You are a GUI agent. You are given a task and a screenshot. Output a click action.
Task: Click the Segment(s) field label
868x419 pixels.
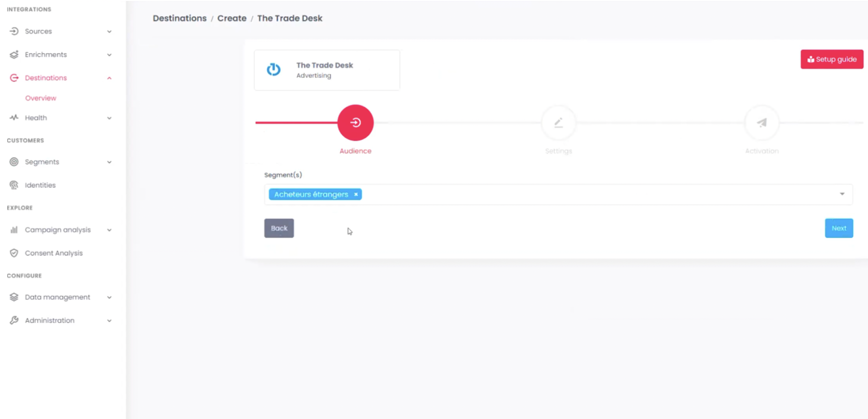283,175
